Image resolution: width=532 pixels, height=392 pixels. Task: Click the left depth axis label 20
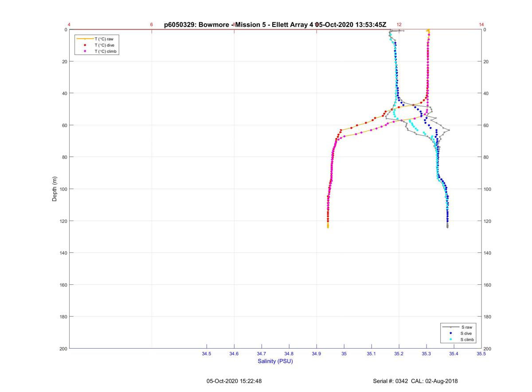[64, 62]
